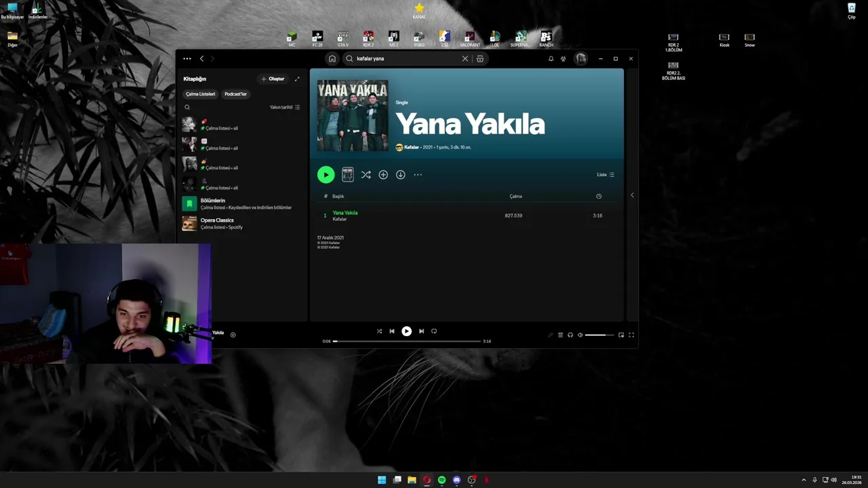868x488 pixels.
Task: Open Spotify from the taskbar
Action: [x=441, y=480]
